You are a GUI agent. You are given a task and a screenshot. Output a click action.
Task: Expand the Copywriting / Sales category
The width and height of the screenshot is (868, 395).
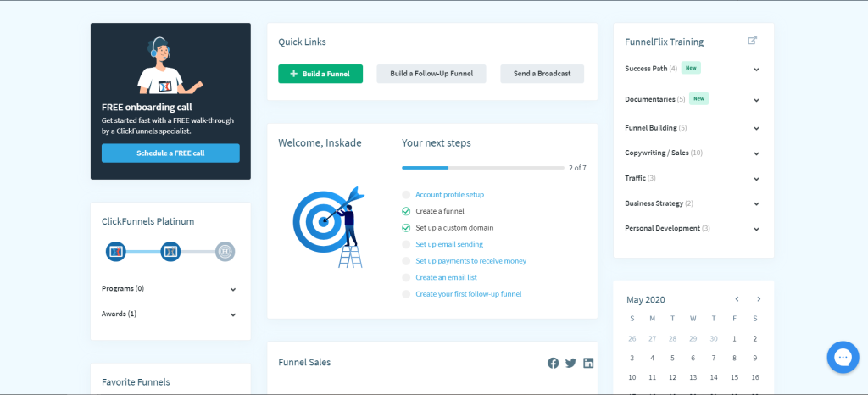756,153
